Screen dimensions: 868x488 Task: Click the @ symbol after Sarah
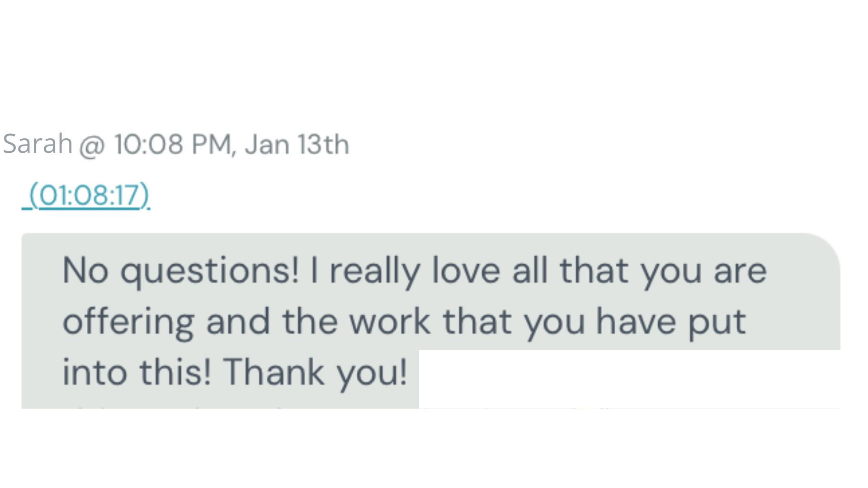tap(92, 145)
